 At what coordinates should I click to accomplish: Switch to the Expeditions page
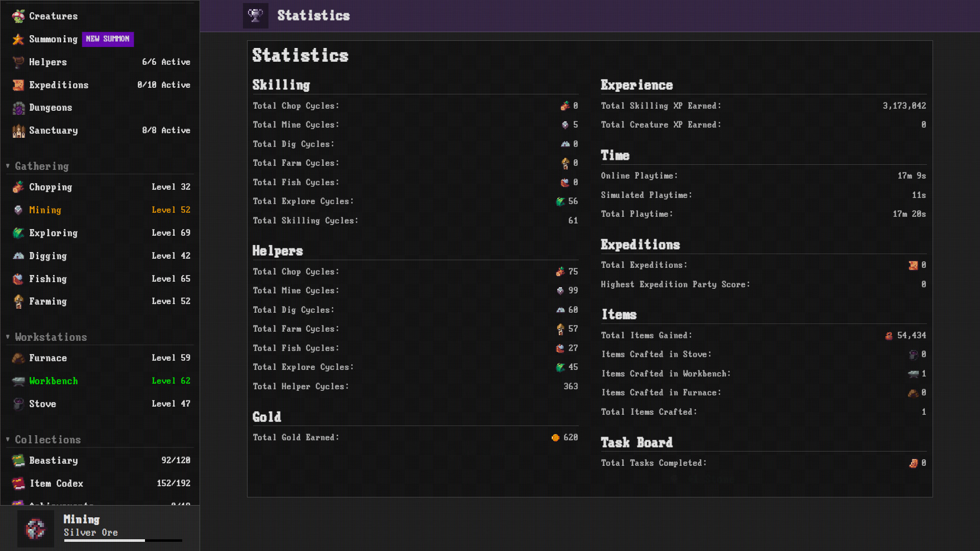pos(59,85)
